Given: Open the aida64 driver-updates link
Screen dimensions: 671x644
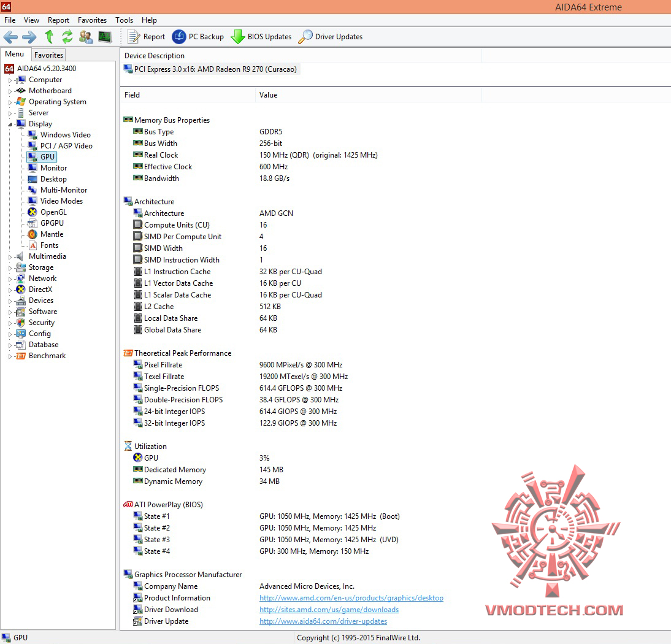Looking at the screenshot, I should click(323, 621).
